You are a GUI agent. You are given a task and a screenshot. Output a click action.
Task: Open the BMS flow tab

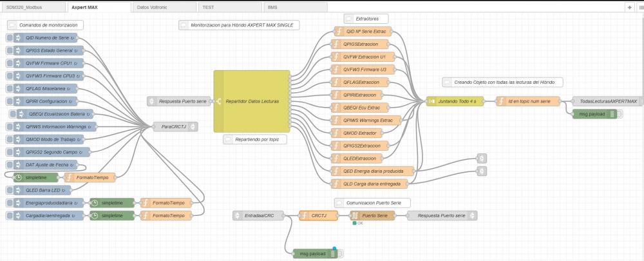pos(295,7)
